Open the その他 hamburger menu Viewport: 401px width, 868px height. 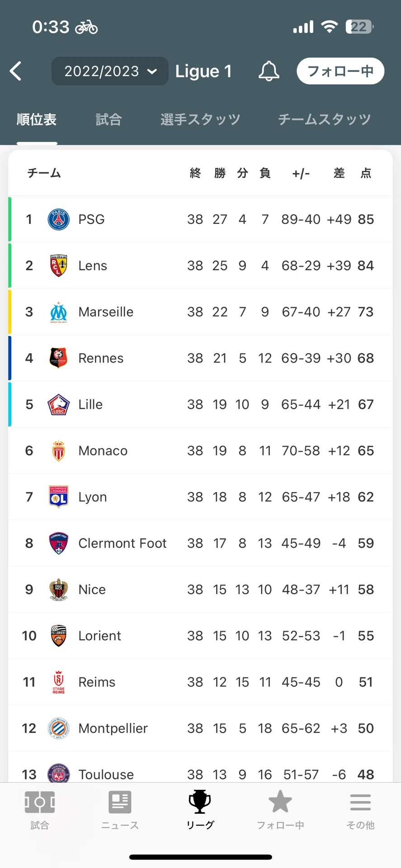point(360,810)
